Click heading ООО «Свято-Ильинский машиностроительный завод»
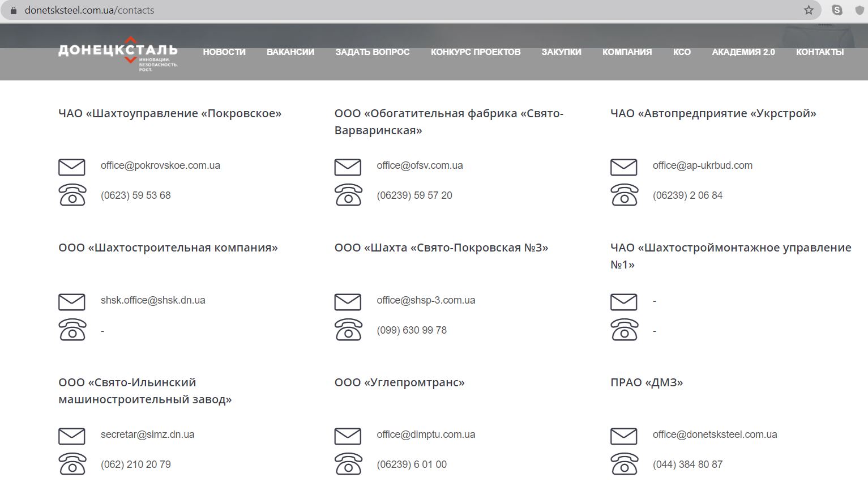 coord(145,391)
